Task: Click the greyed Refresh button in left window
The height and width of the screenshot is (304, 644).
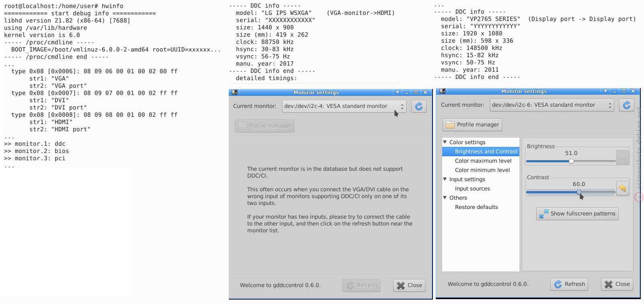Action: point(361,285)
